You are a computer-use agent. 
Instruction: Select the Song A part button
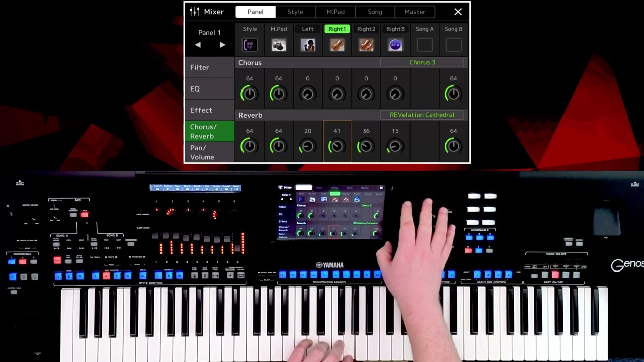coord(425,29)
